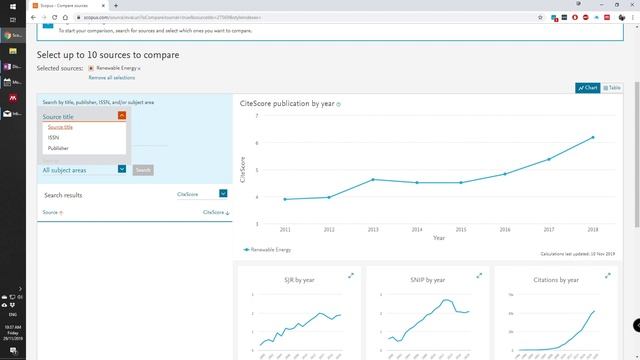Expand the Citations by year chart
640x360 pixels.
click(x=608, y=276)
